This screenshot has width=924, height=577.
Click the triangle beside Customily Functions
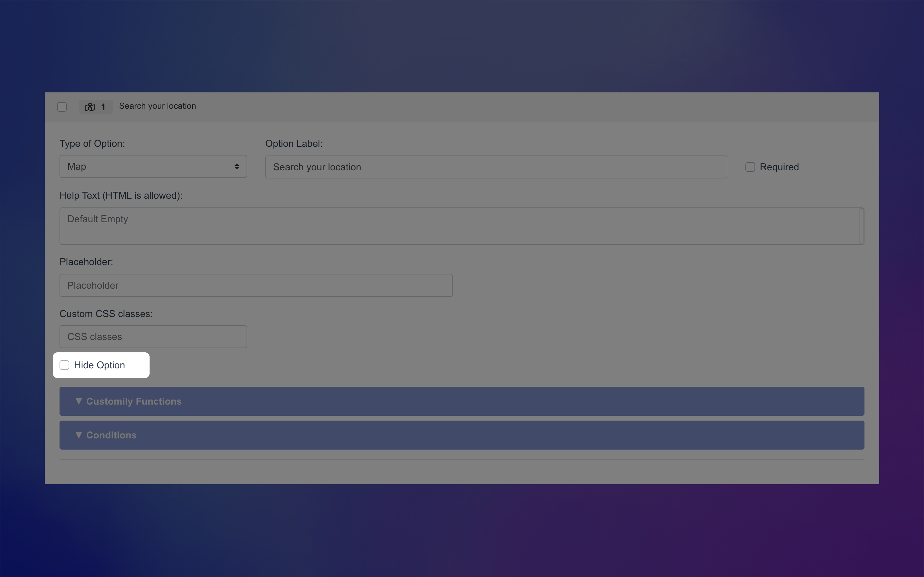click(79, 401)
